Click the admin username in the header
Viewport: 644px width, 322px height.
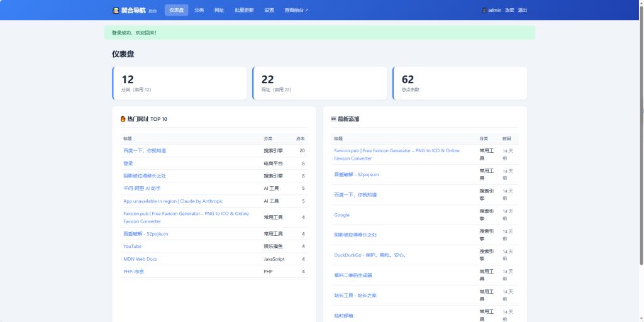[x=494, y=10]
